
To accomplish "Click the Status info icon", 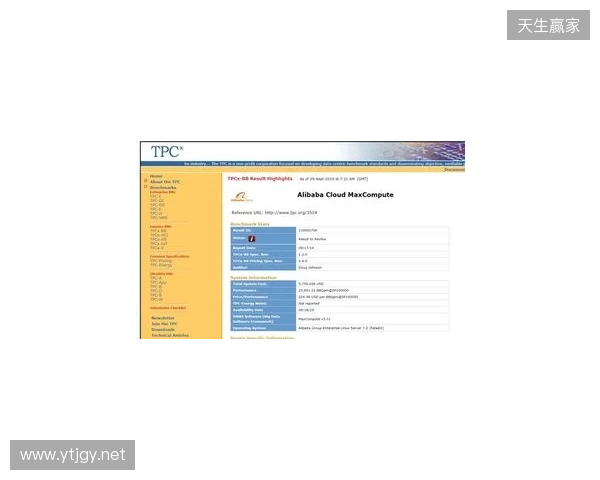I will pos(251,239).
